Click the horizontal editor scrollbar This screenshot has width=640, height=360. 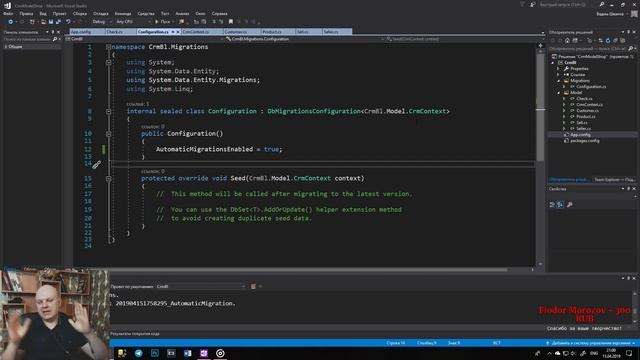[x=308, y=270]
